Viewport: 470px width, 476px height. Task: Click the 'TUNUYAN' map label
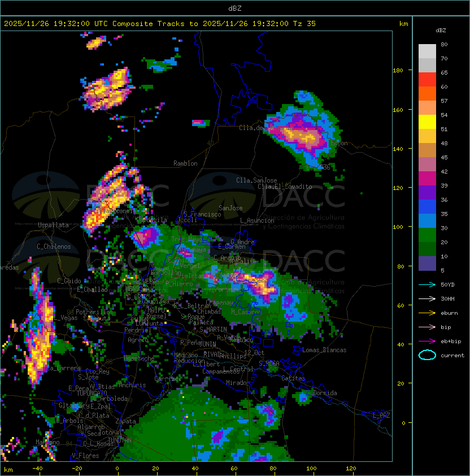click(x=120, y=440)
